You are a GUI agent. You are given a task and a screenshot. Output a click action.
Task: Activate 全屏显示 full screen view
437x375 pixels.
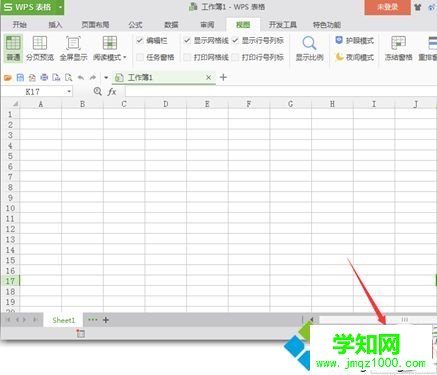point(73,48)
